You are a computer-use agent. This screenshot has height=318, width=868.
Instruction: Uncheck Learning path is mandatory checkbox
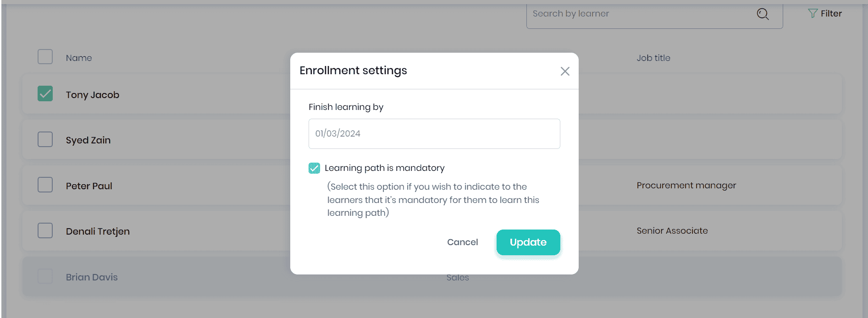coord(314,168)
